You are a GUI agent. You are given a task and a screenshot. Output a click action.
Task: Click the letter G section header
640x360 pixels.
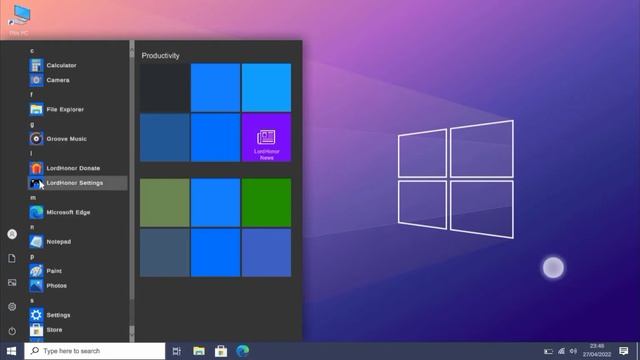32,124
